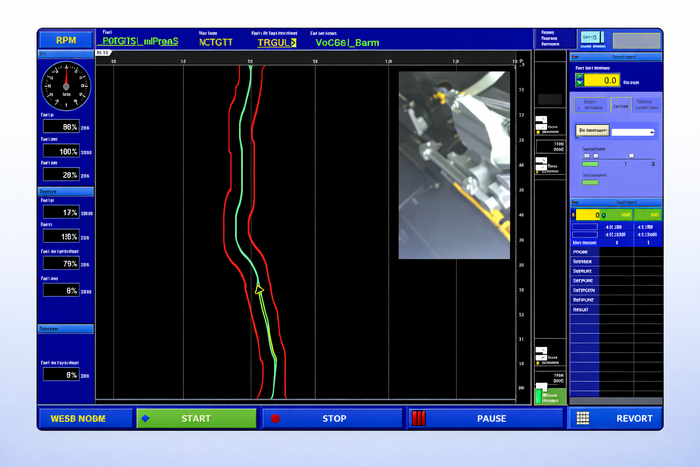
Task: Click the first green cell in the table header
Action: click(x=618, y=215)
